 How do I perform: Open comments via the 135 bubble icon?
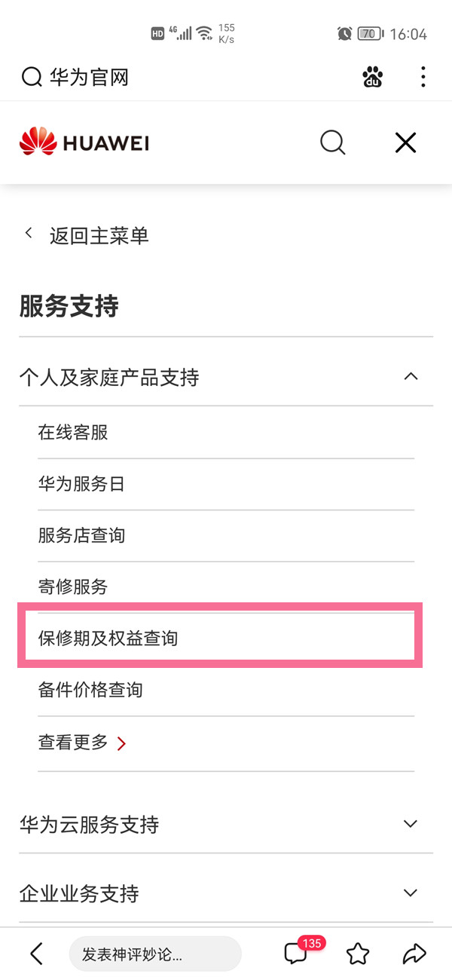[x=296, y=954]
